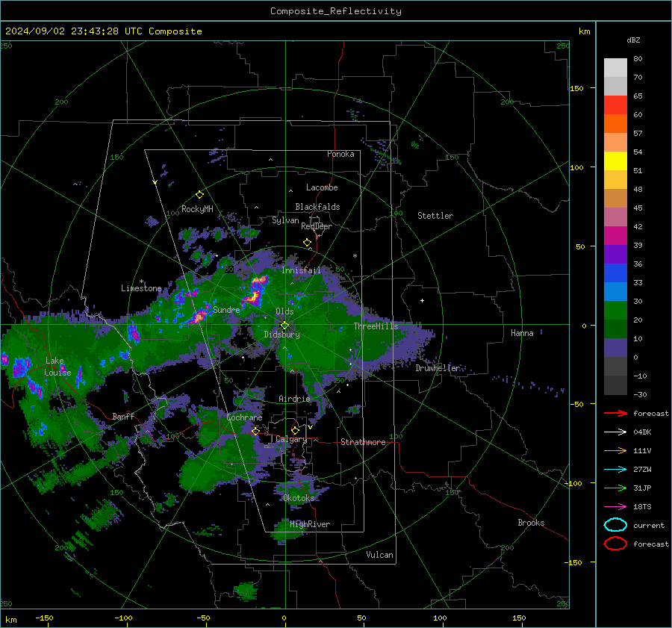Click the Innisfail city label
Viewport: 672px width, 628px height.
(301, 270)
